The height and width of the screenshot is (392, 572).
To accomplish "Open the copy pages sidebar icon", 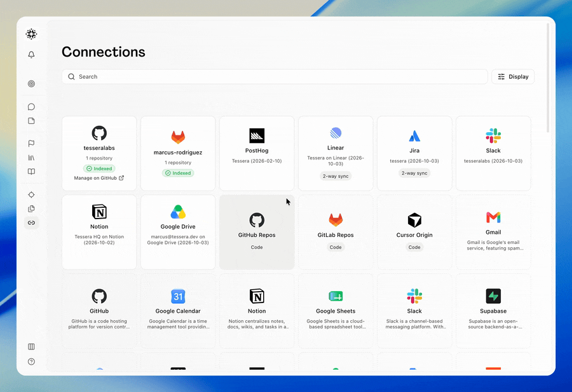I will tap(31, 208).
